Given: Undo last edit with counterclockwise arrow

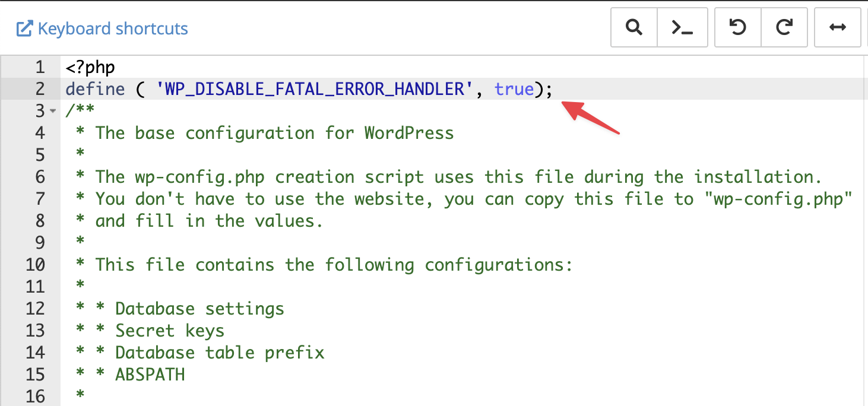Looking at the screenshot, I should [737, 27].
